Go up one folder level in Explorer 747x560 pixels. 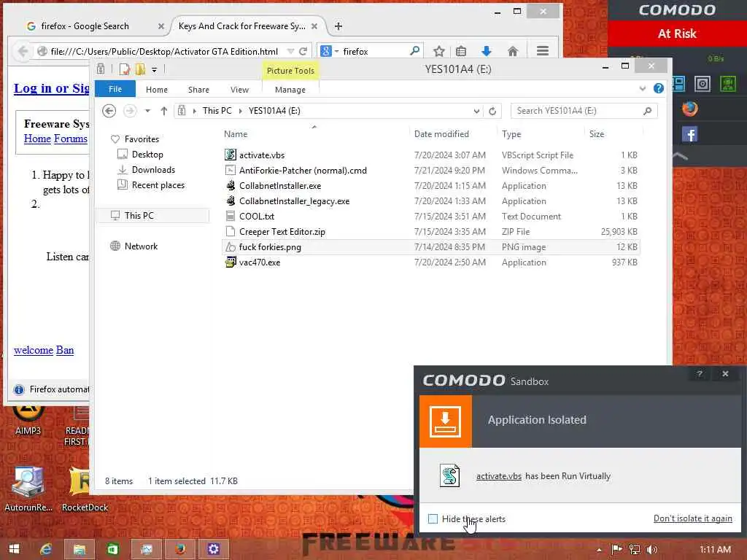point(164,111)
